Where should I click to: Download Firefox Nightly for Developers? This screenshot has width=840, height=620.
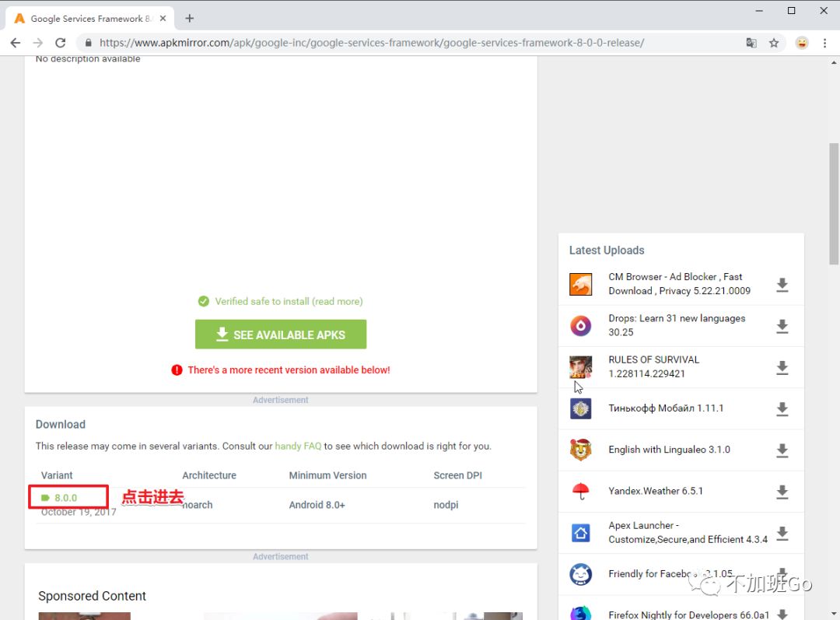click(782, 614)
